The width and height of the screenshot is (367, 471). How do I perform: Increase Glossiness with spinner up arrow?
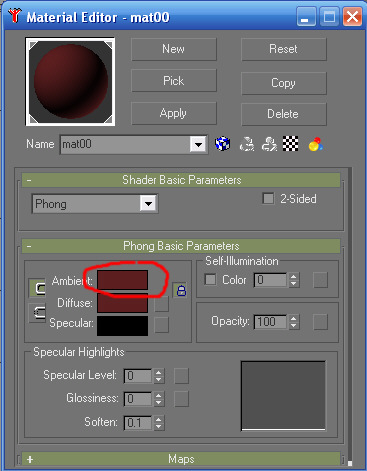159,395
